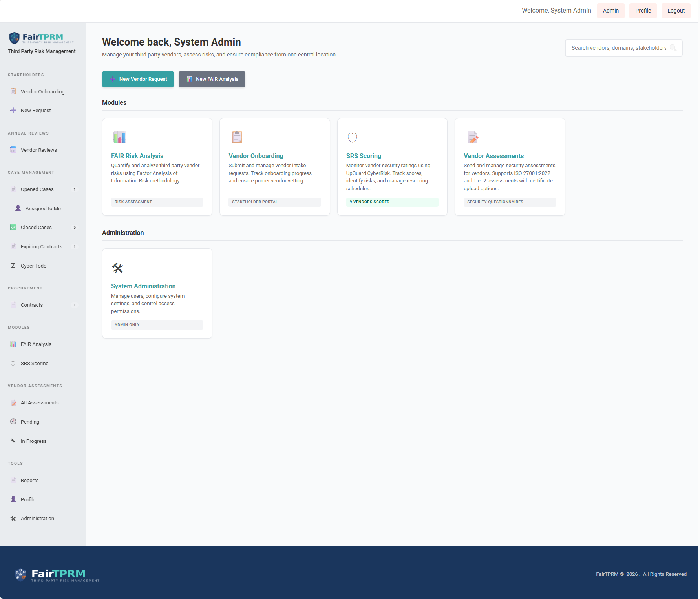
Task: Click the green checkmark next to Closed Cases
Action: pos(13,227)
